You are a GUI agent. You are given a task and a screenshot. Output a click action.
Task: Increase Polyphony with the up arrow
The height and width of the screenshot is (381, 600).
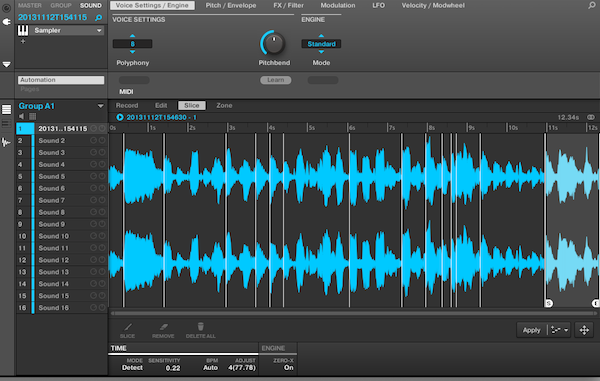pyautogui.click(x=132, y=36)
